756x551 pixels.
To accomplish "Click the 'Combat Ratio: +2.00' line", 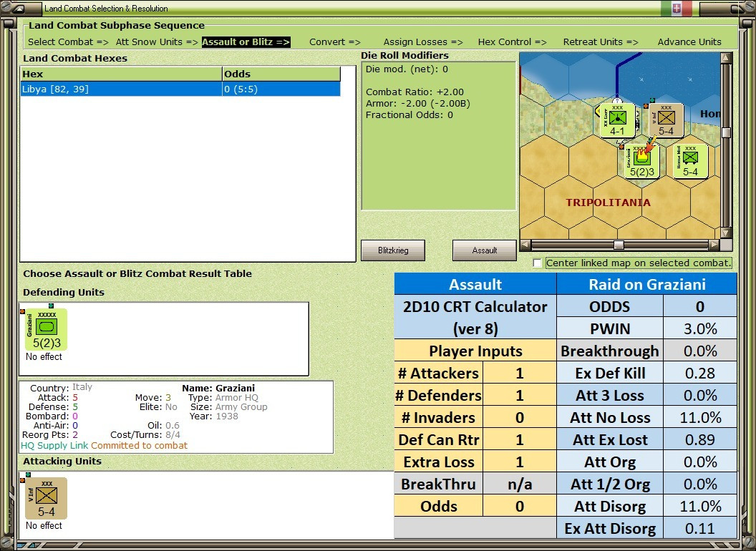I will [x=415, y=92].
